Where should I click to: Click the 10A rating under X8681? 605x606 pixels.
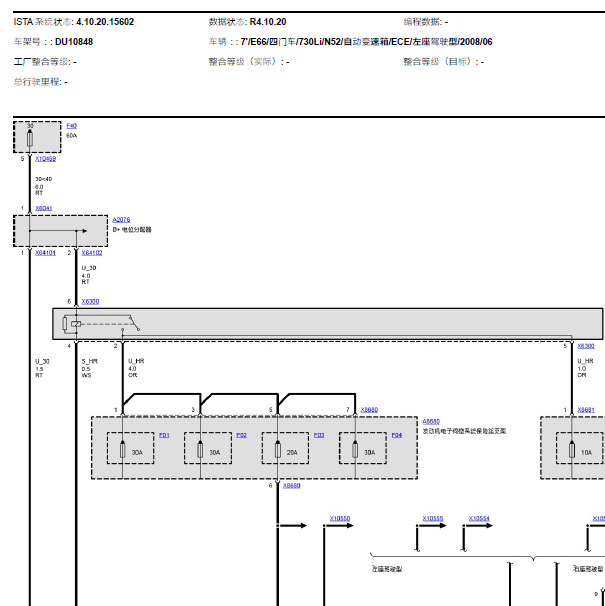point(586,453)
